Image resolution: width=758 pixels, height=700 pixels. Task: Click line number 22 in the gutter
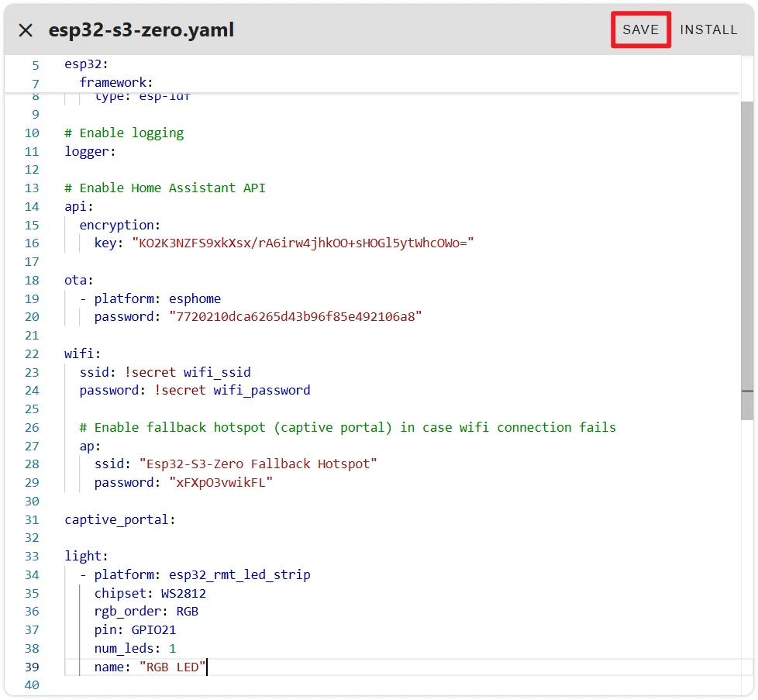pyautogui.click(x=32, y=353)
